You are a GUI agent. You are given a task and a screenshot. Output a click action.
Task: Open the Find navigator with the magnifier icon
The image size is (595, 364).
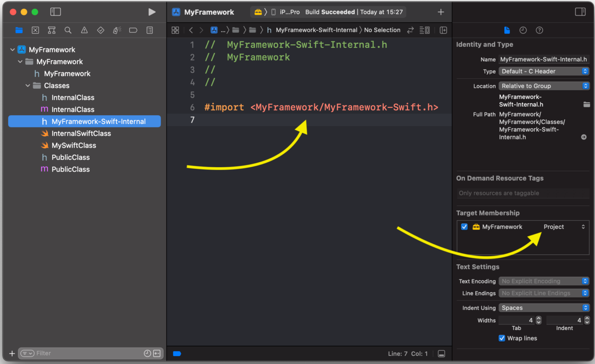click(68, 30)
